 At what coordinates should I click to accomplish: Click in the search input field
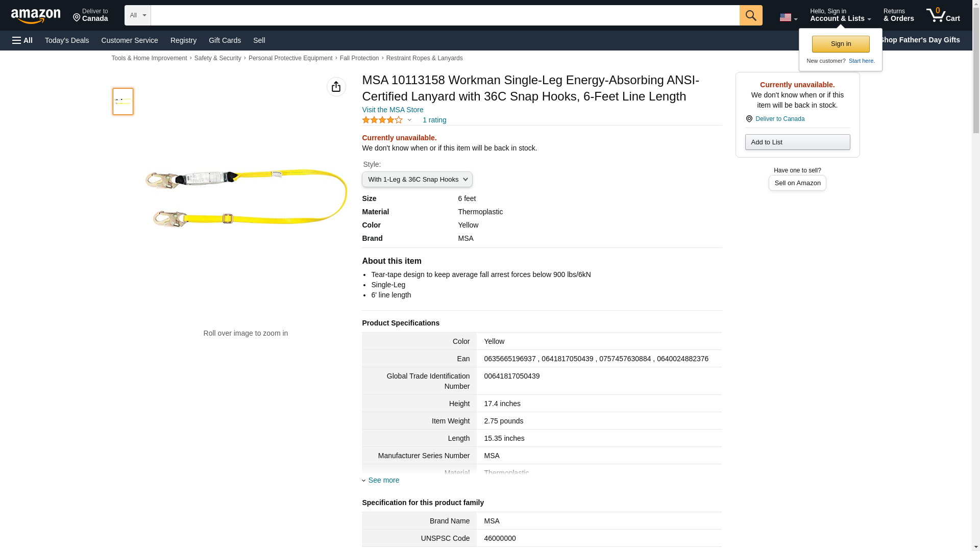[x=445, y=15]
